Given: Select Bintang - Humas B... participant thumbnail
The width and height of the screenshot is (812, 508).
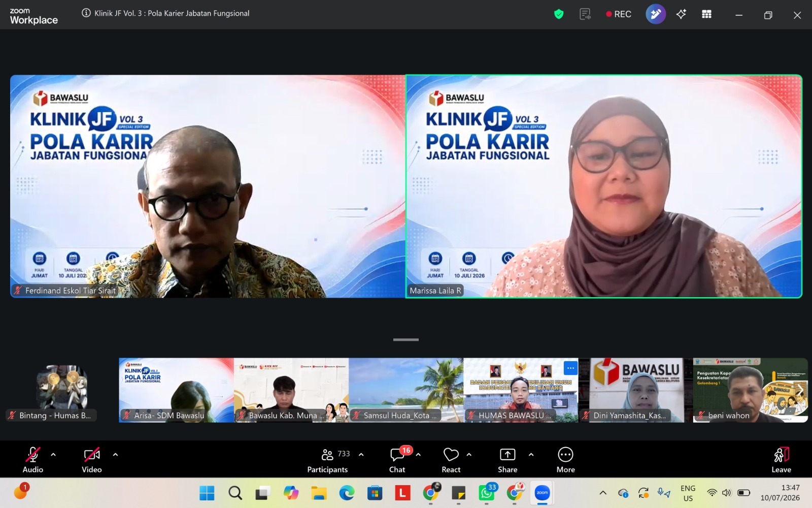Looking at the screenshot, I should (62, 390).
